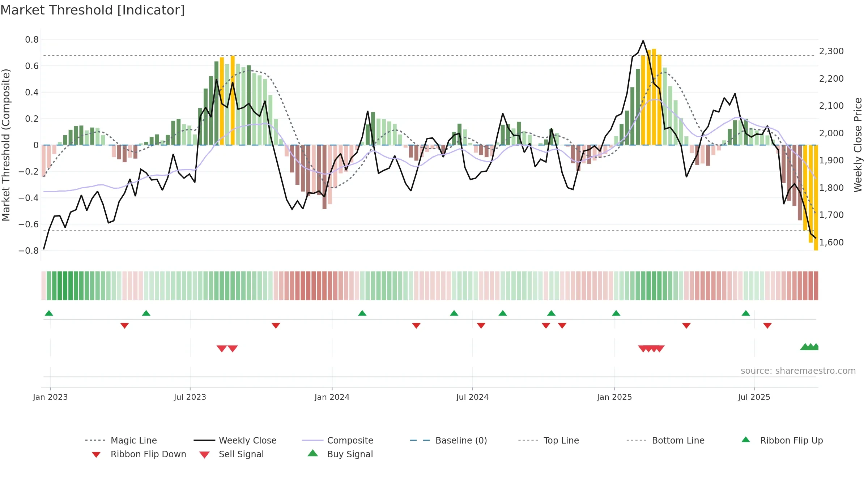
Task: Click the Jul 2024 x-axis label
Action: 472,397
